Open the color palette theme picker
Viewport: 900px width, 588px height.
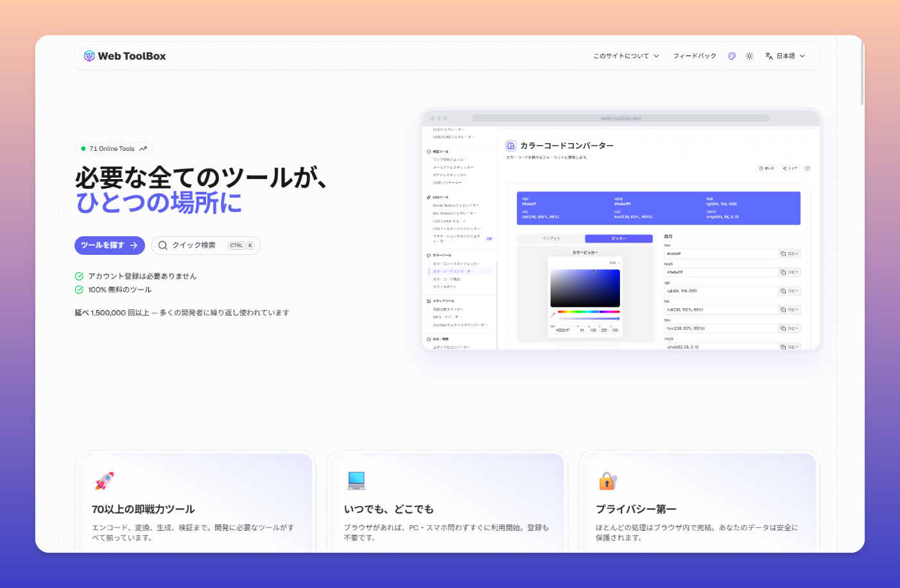732,56
